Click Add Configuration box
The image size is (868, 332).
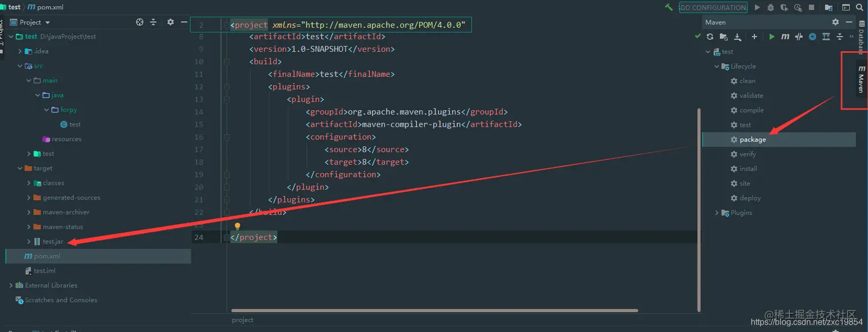[x=713, y=7]
